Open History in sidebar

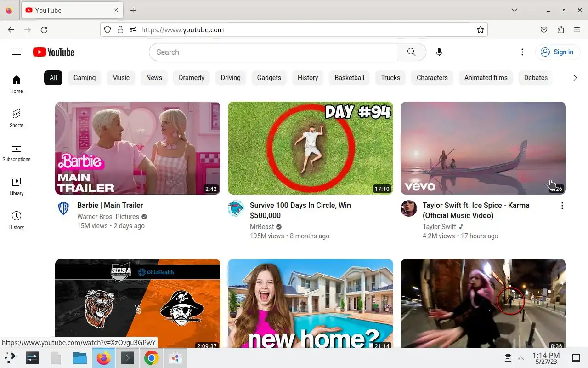(x=17, y=220)
